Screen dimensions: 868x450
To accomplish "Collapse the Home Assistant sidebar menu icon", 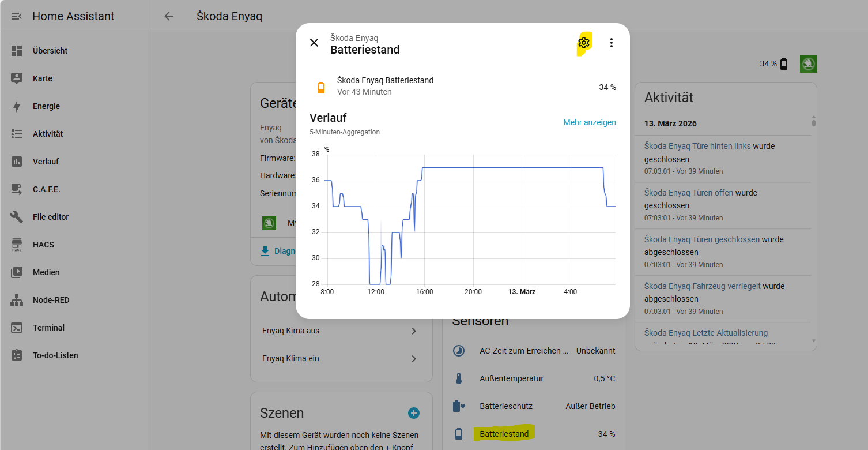I will coord(17,16).
